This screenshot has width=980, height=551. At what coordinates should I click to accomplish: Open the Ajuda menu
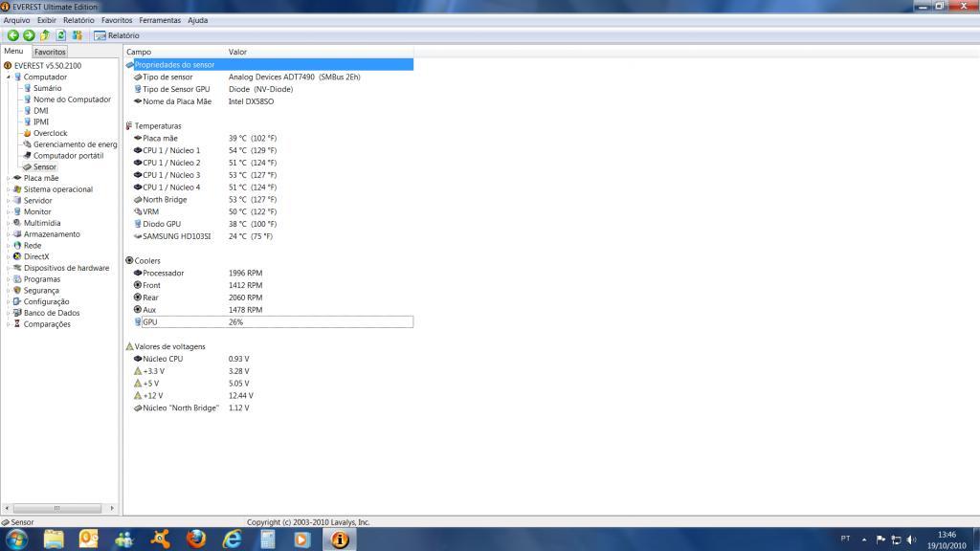198,20
